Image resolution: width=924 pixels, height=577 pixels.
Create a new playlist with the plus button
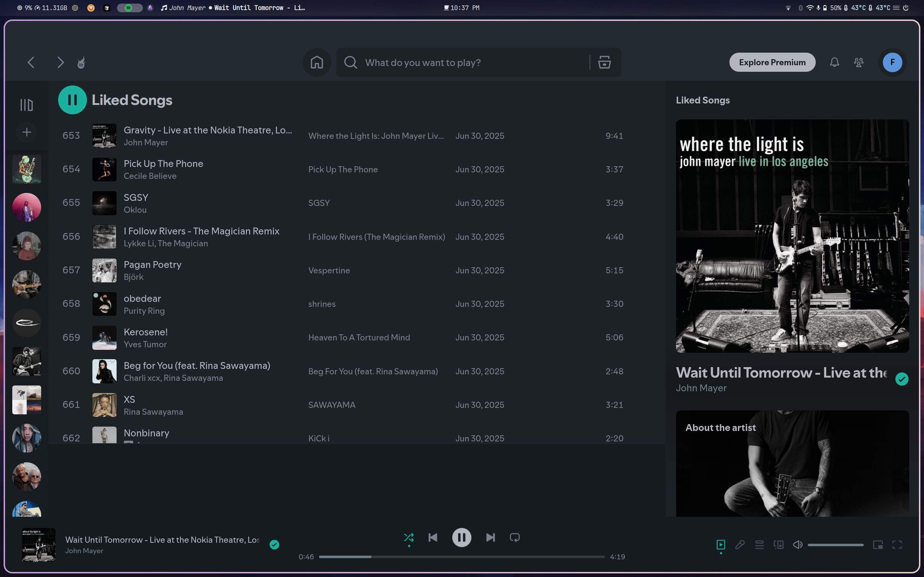click(x=26, y=132)
